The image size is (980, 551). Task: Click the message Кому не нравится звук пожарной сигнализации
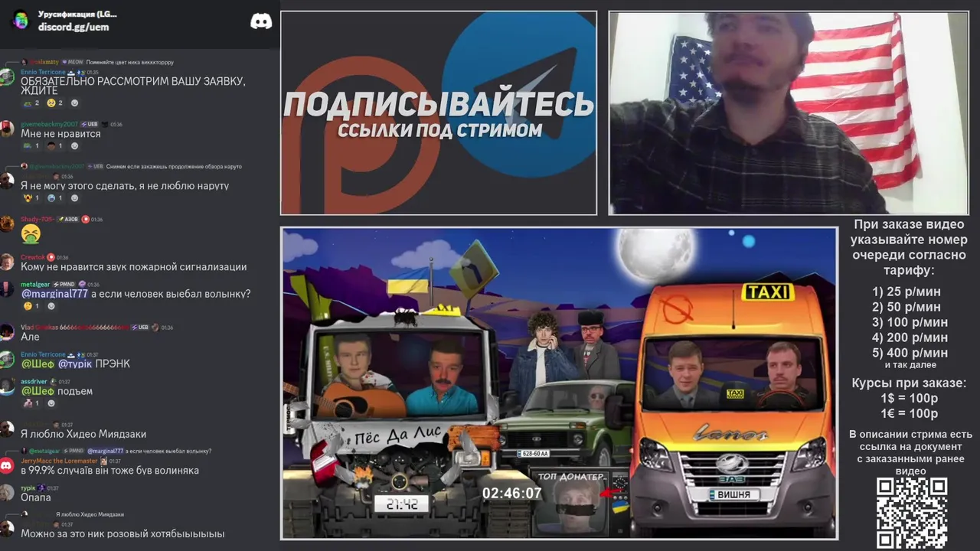[134, 267]
